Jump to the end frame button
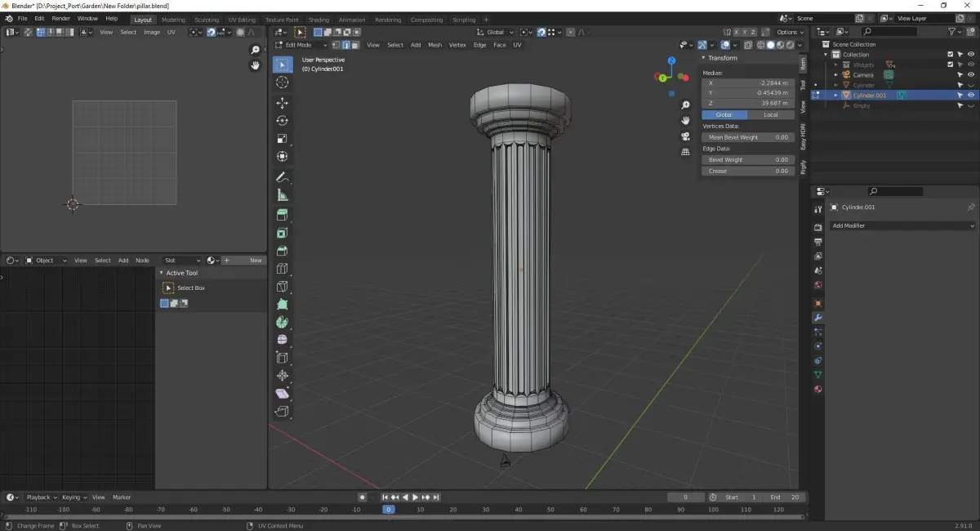This screenshot has height=531, width=980. pyautogui.click(x=437, y=497)
